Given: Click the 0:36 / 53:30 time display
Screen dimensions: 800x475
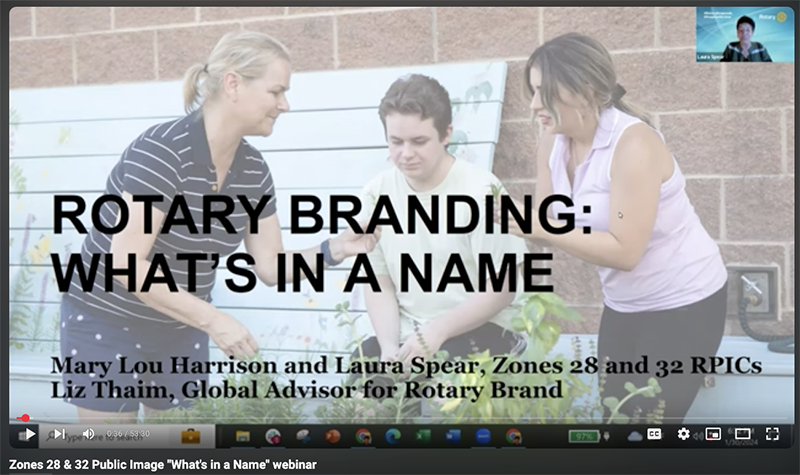Looking at the screenshot, I should coord(128,434).
